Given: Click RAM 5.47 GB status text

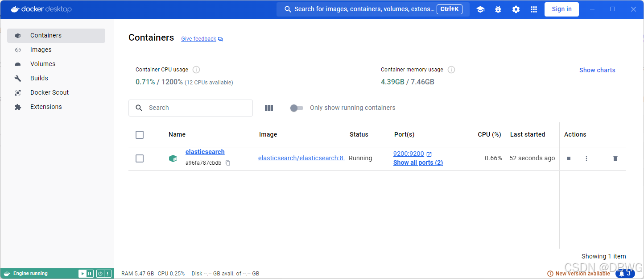Looking at the screenshot, I should (138, 274).
